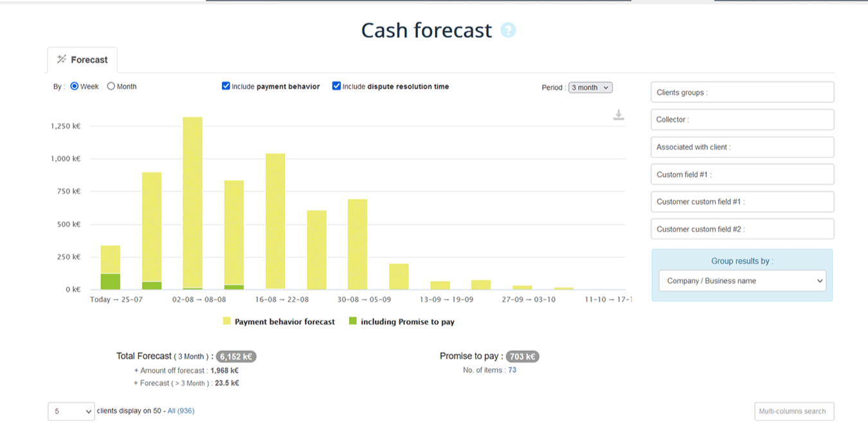Click the help question mark icon
868x431 pixels.
coord(508,30)
